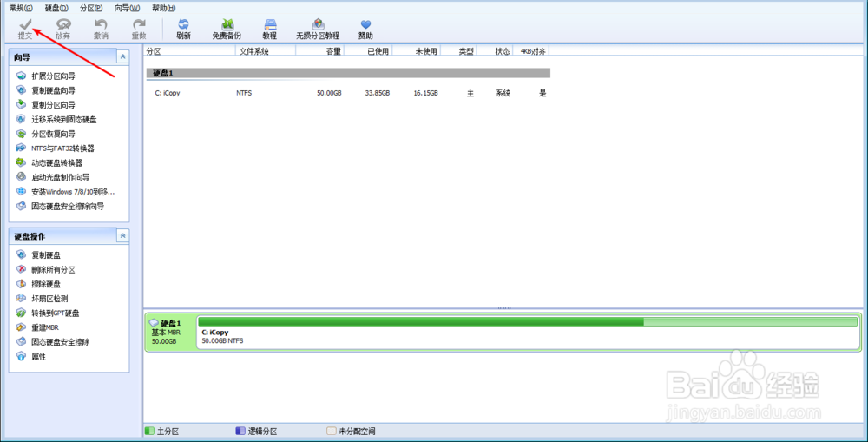The image size is (868, 442).
Task: Click the NTFS file system cell
Action: pos(244,93)
